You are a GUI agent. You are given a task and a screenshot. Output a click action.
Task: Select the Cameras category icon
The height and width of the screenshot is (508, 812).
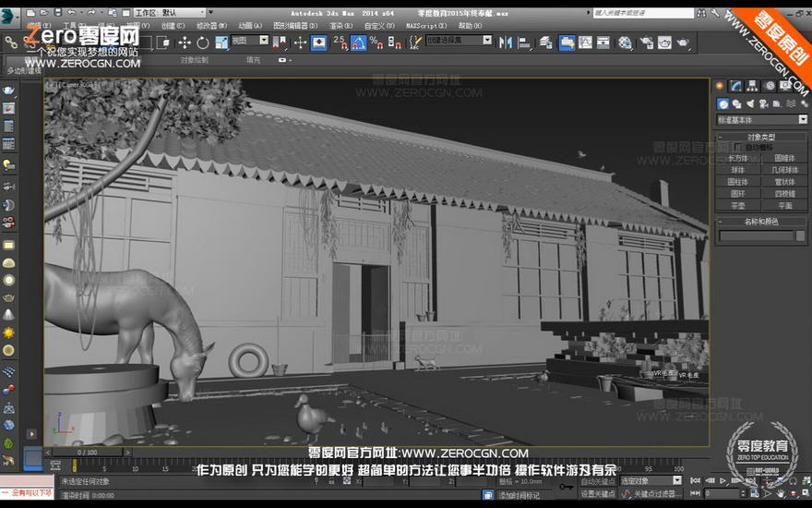click(763, 104)
